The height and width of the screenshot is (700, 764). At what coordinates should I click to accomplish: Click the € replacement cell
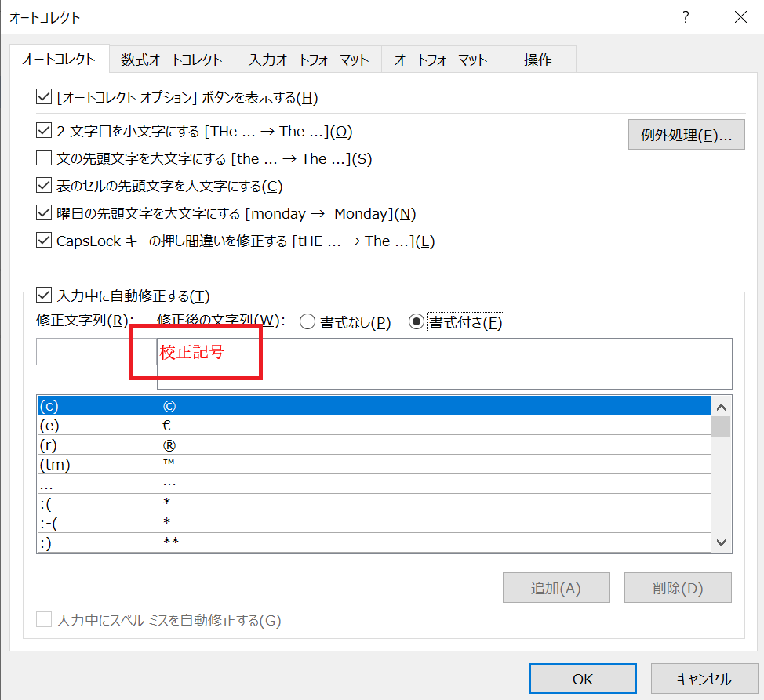pos(433,425)
